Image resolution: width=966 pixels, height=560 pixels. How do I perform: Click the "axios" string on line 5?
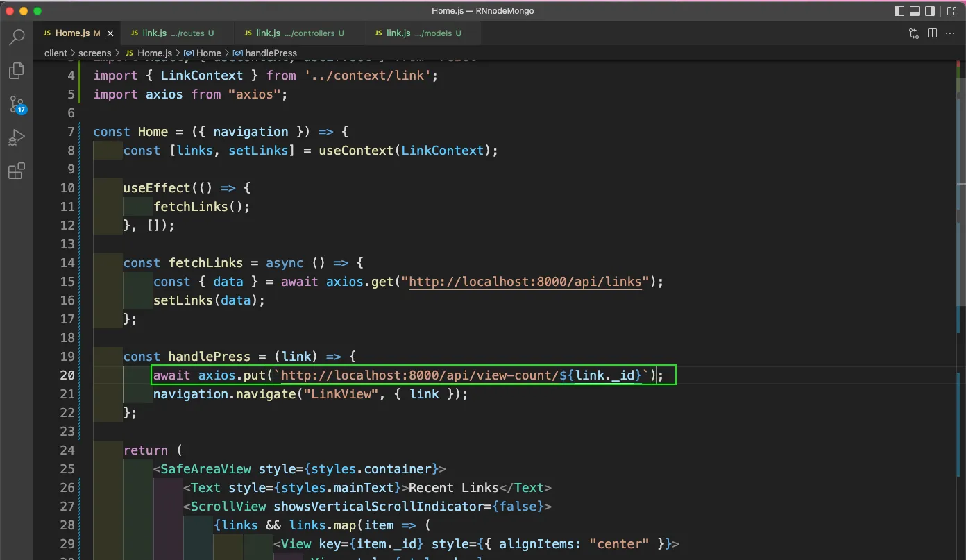pyautogui.click(x=255, y=94)
